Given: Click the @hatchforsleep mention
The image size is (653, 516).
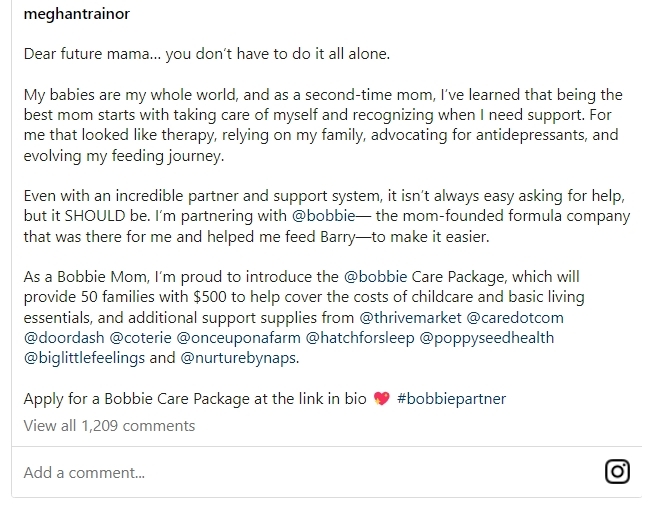Looking at the screenshot, I should click(360, 337).
